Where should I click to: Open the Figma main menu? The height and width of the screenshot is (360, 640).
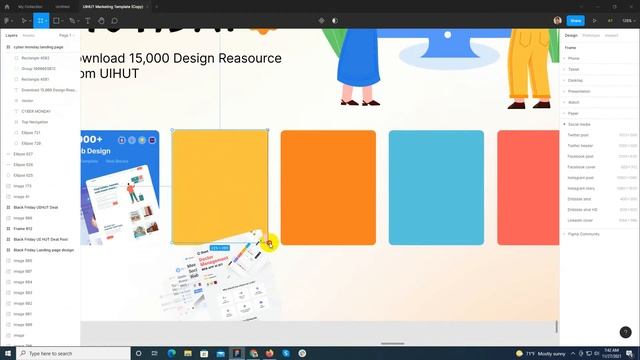point(7,20)
